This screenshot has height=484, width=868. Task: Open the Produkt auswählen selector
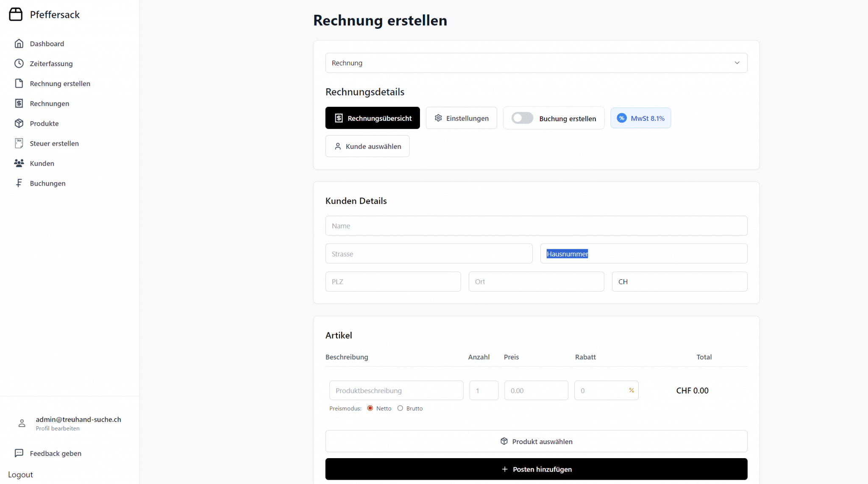tap(536, 441)
